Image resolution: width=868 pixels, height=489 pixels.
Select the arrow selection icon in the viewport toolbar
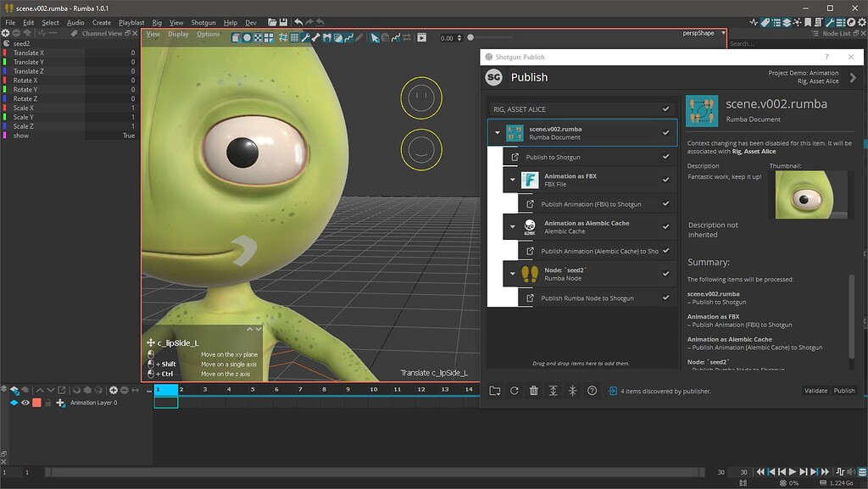(x=374, y=37)
